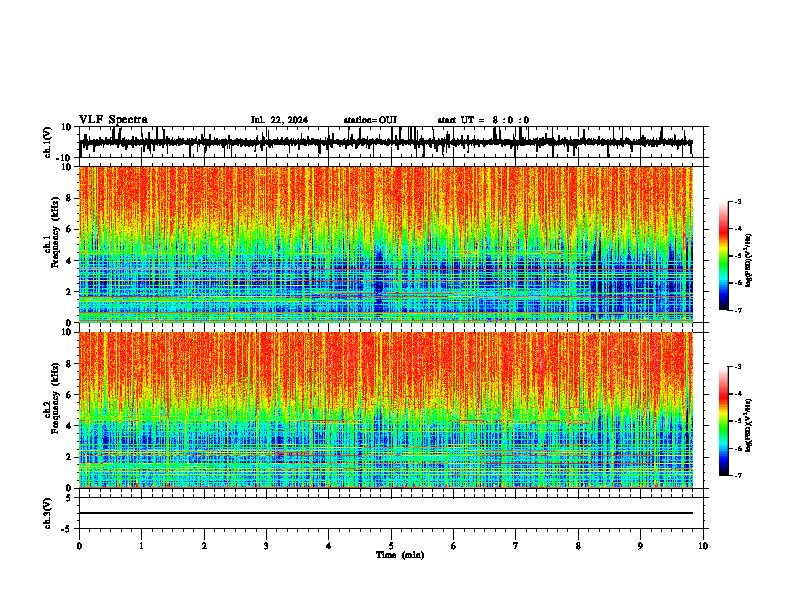Click time-axis tick label "3"
Viewport: 792px width, 612px height.
pyautogui.click(x=266, y=546)
